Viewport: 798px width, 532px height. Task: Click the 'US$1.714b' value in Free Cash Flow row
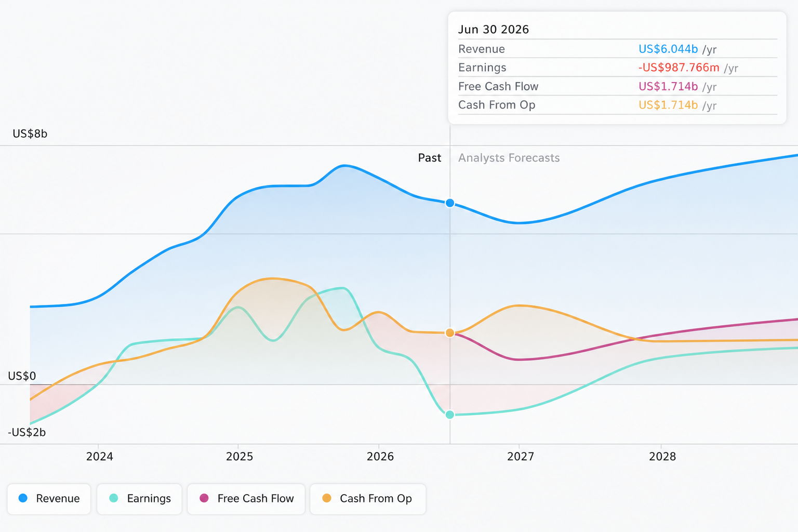point(668,86)
